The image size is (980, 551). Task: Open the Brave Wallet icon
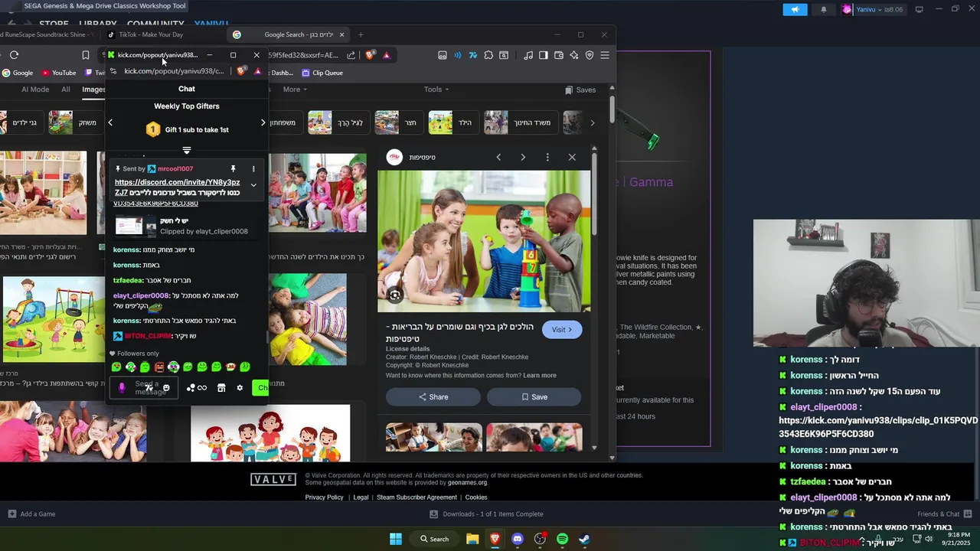[x=559, y=55]
